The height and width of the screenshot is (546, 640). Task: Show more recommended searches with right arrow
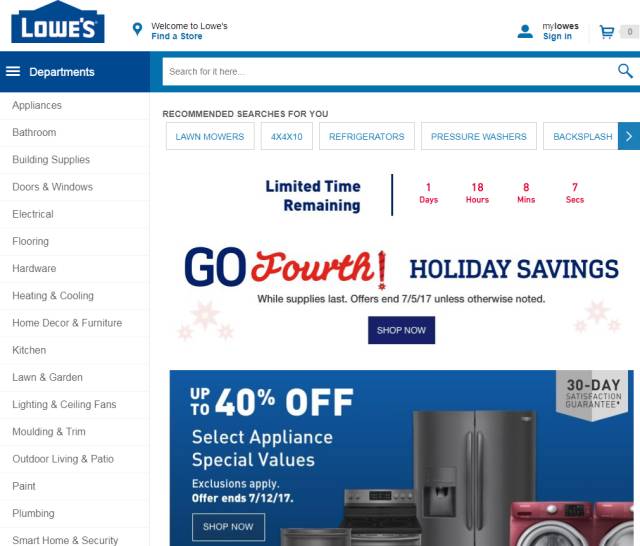click(x=629, y=136)
